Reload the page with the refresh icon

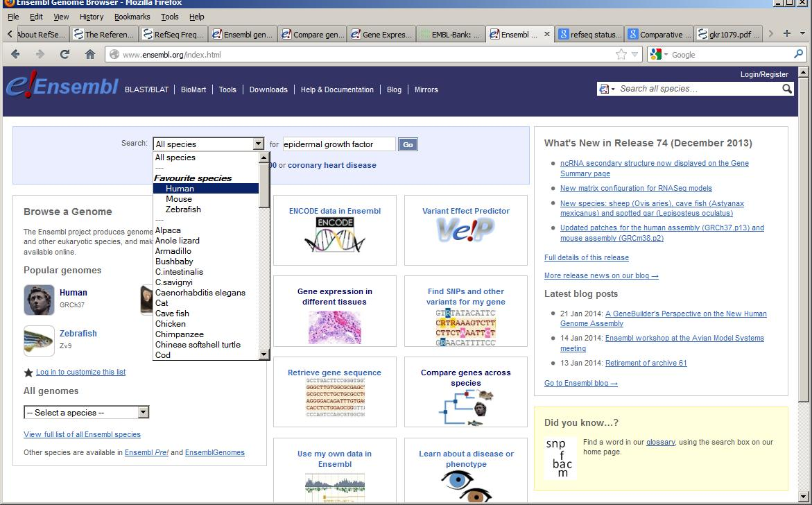64,54
